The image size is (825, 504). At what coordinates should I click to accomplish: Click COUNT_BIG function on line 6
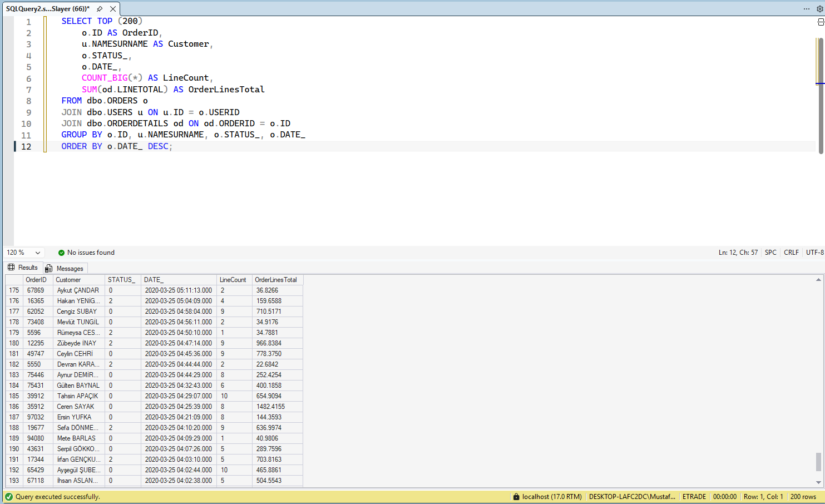pyautogui.click(x=105, y=78)
